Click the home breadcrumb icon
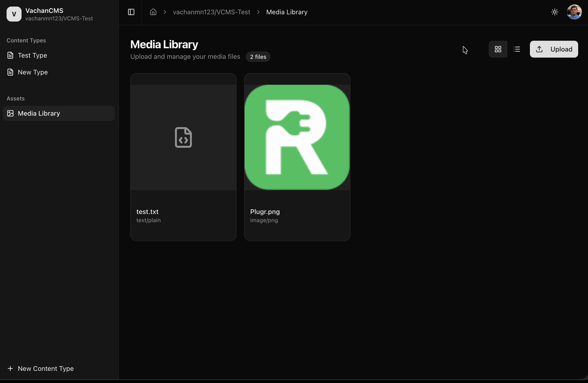This screenshot has height=383, width=588. click(x=153, y=12)
